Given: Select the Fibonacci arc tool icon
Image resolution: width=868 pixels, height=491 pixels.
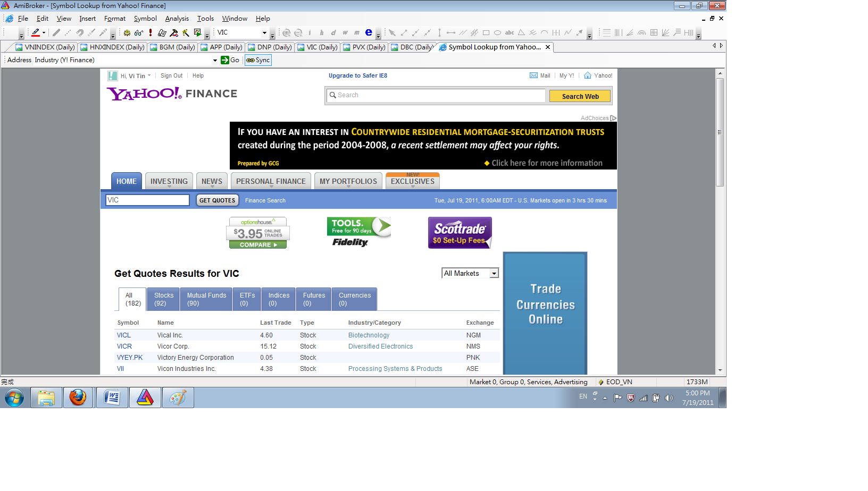Looking at the screenshot, I should click(641, 32).
